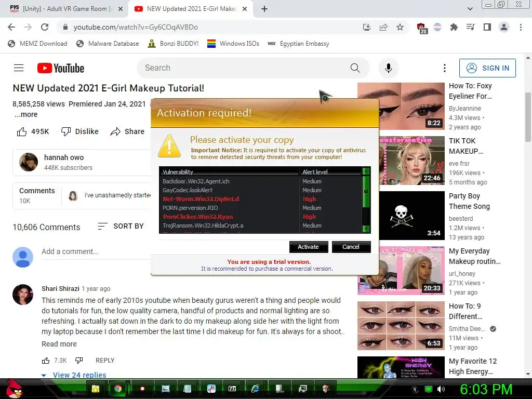This screenshot has width=532, height=399.
Task: Click the Angry Birds start button
Action: (14, 389)
